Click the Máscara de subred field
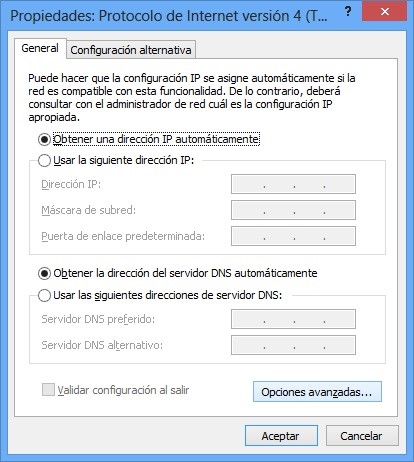Image resolution: width=414 pixels, height=462 pixels. [x=293, y=210]
